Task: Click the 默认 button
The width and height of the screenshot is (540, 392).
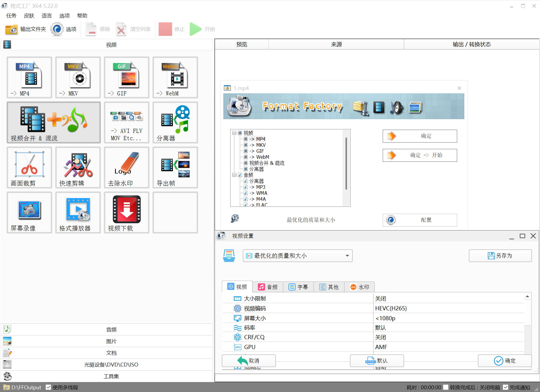Action: 377,361
